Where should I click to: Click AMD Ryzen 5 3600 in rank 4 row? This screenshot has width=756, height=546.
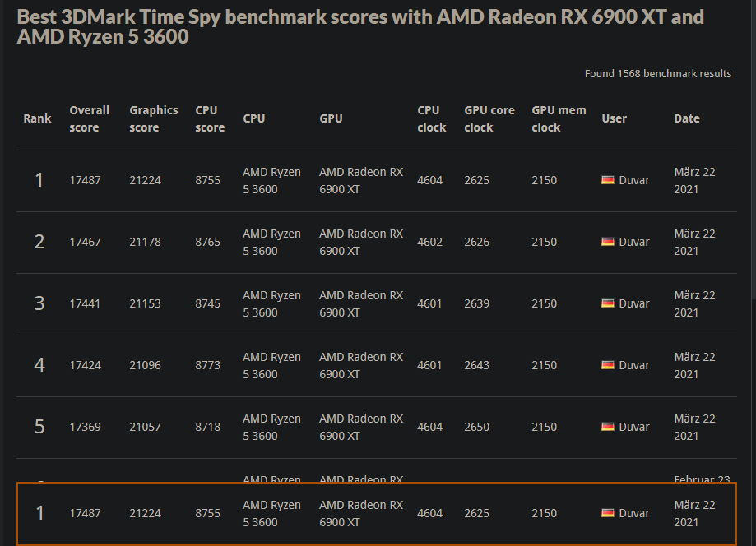coord(271,365)
